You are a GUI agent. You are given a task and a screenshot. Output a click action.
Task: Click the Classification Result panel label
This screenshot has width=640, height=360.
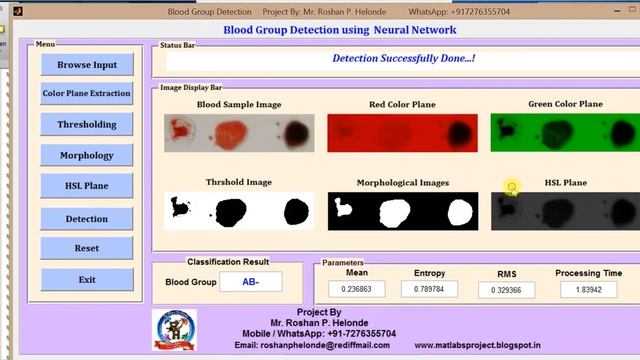[x=228, y=262]
